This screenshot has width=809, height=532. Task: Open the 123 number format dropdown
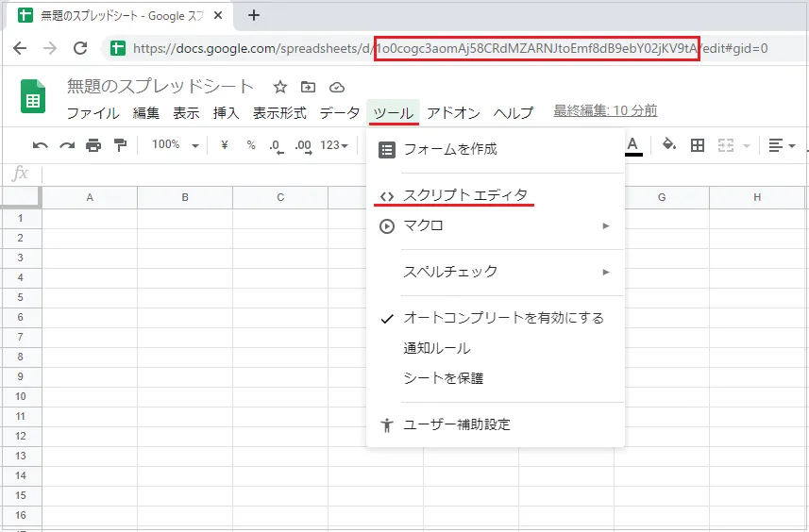[334, 145]
